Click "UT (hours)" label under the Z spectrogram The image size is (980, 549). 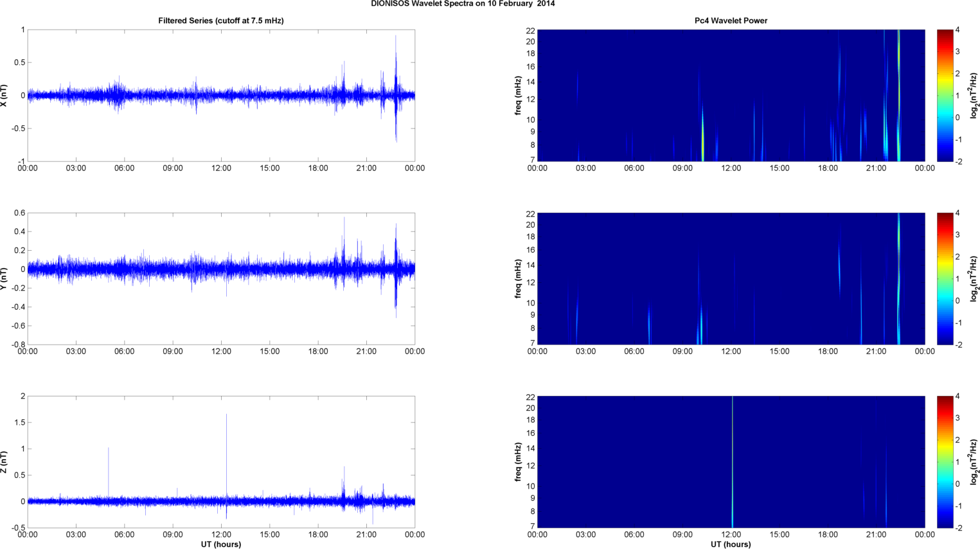click(x=731, y=544)
